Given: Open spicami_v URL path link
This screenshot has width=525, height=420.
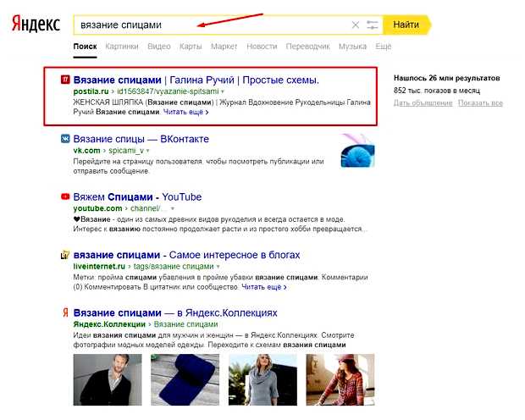Looking at the screenshot, I should pos(126,151).
